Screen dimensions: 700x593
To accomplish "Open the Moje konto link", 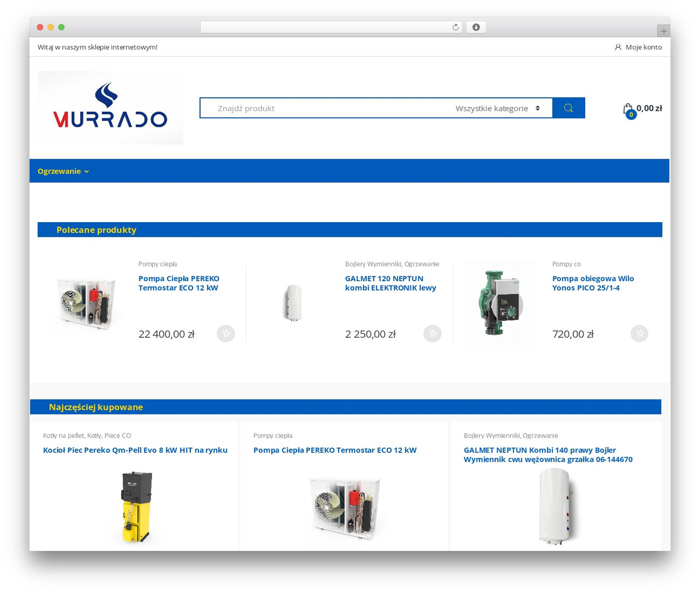I will 644,47.
